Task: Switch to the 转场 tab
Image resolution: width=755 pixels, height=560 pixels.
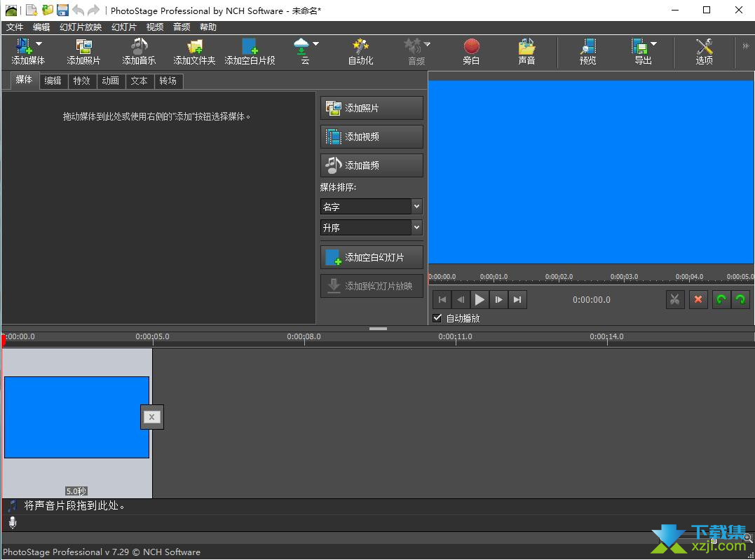Action: [x=168, y=81]
